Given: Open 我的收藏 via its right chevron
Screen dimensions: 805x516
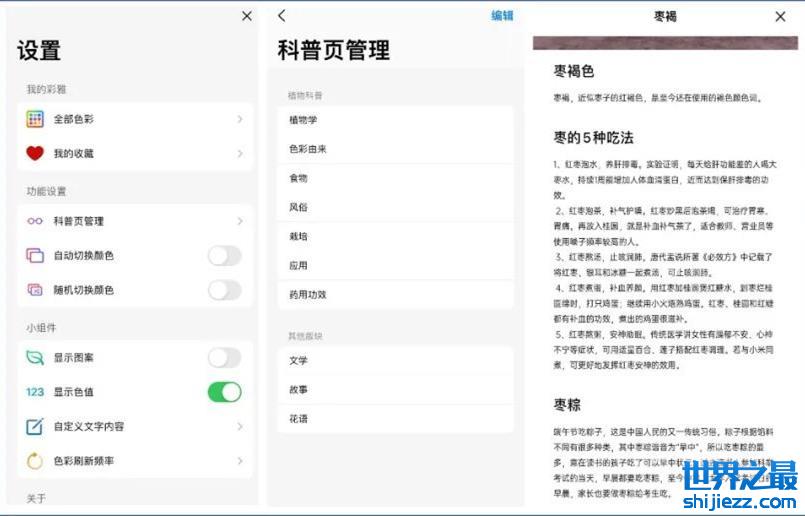Looking at the screenshot, I should click(240, 153).
